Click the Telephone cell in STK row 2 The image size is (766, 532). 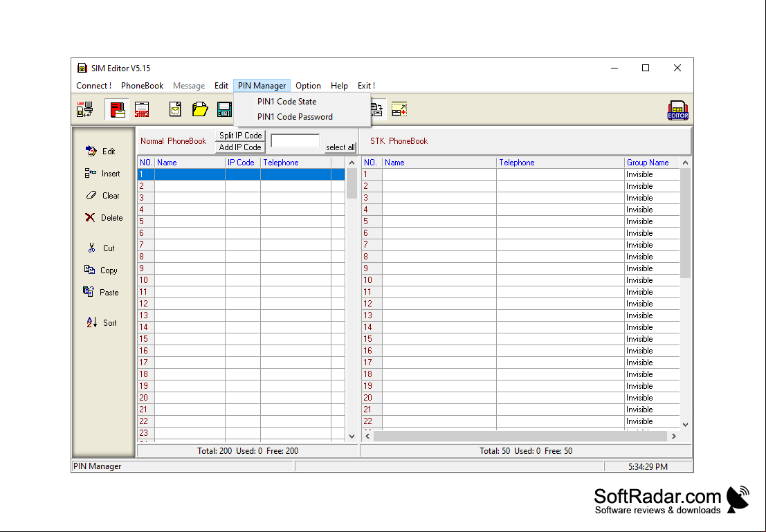click(x=560, y=186)
